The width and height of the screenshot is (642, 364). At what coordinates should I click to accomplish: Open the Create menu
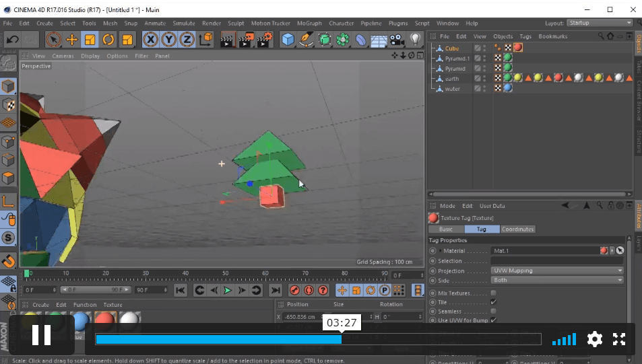tap(44, 24)
